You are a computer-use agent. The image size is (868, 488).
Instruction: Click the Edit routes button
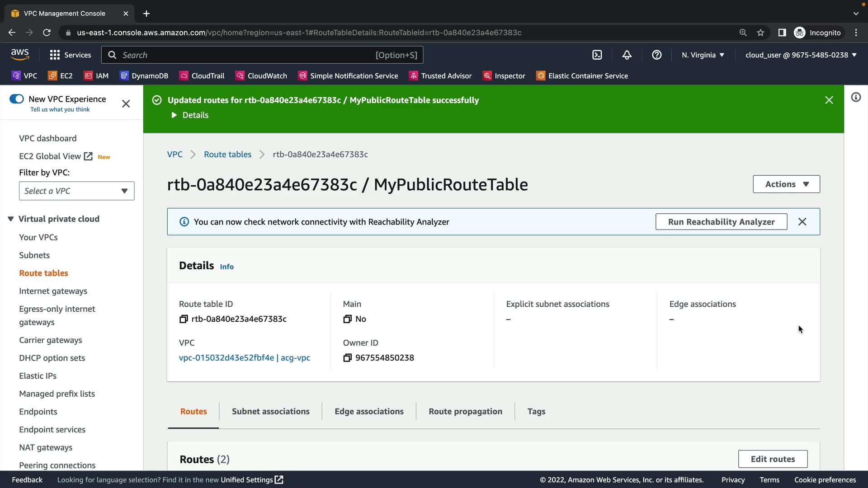click(x=773, y=459)
